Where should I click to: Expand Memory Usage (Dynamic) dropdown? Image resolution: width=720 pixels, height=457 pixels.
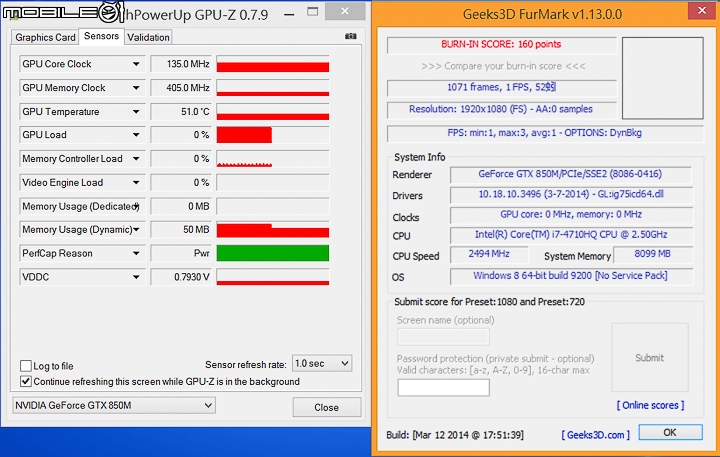click(x=136, y=229)
